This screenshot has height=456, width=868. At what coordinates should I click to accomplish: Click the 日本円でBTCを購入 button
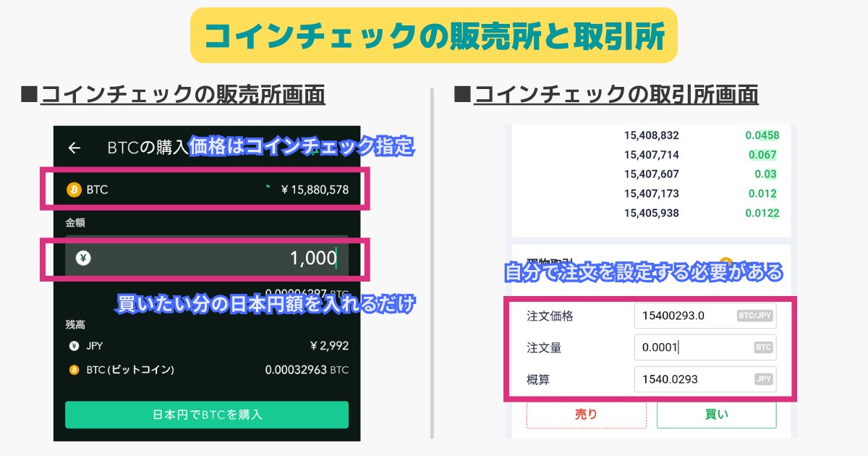tap(207, 415)
